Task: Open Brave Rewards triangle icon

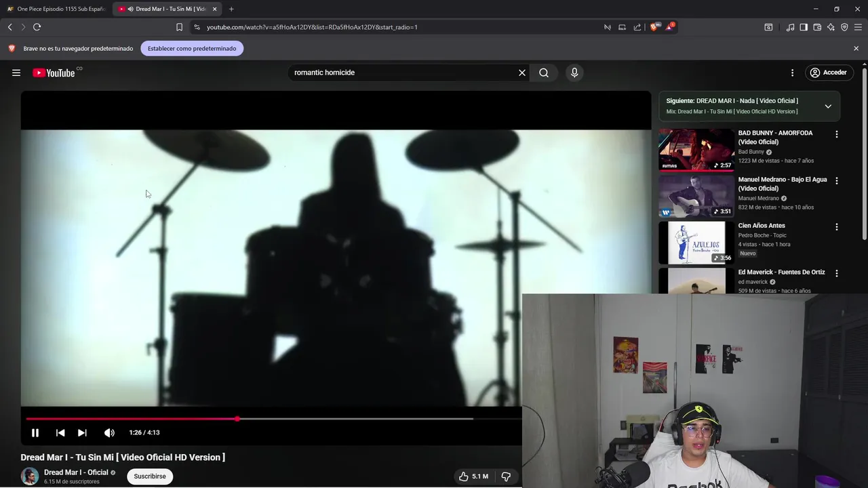Action: point(670,26)
